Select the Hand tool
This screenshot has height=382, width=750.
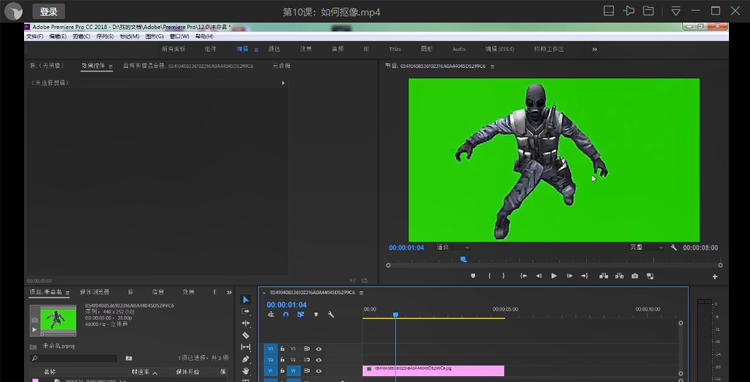coord(245,371)
